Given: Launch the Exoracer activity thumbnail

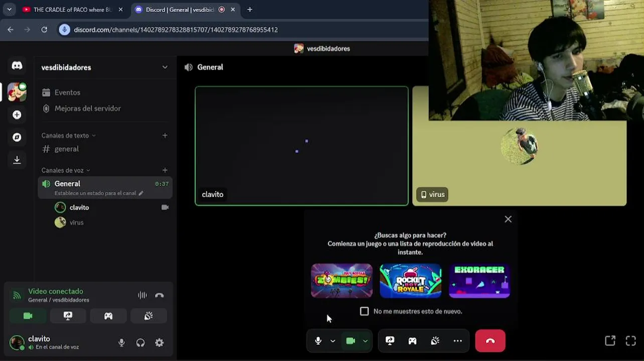Looking at the screenshot, I should pyautogui.click(x=479, y=281).
